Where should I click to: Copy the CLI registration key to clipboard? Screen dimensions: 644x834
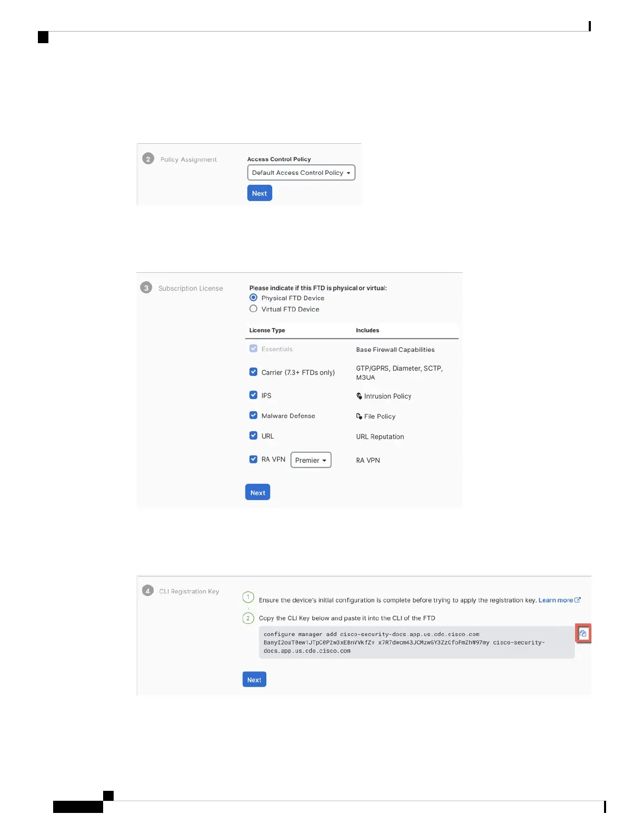tap(583, 633)
